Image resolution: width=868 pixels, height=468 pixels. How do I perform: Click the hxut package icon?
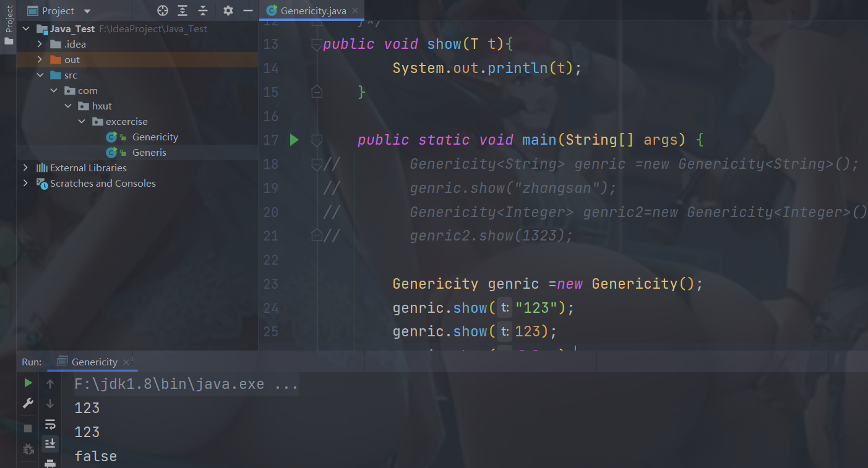point(84,106)
